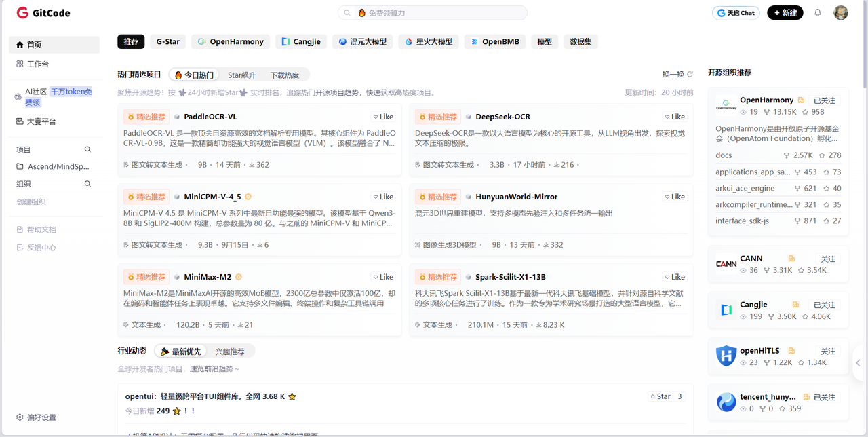
Task: Open the notifications bell
Action: (818, 13)
